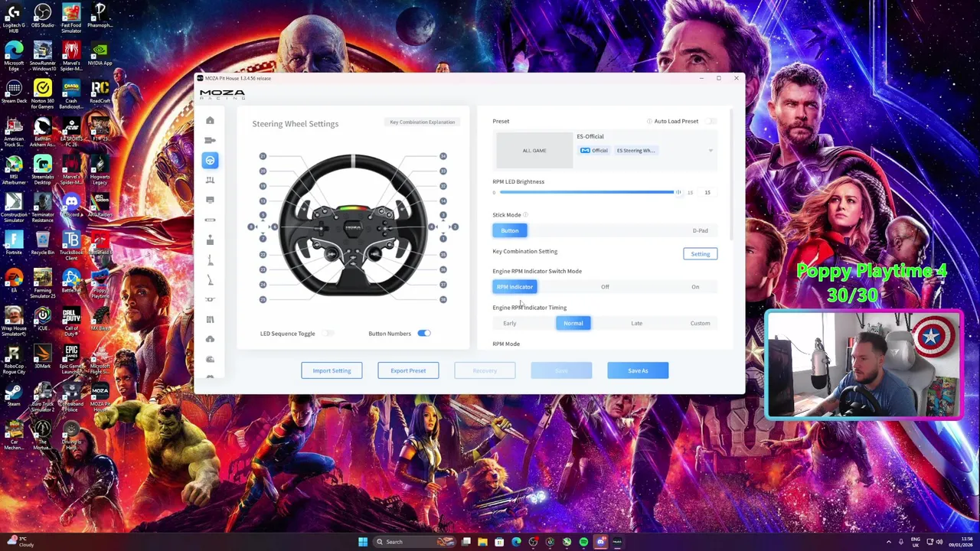Click the Auto Load Preset info icon

[649, 121]
